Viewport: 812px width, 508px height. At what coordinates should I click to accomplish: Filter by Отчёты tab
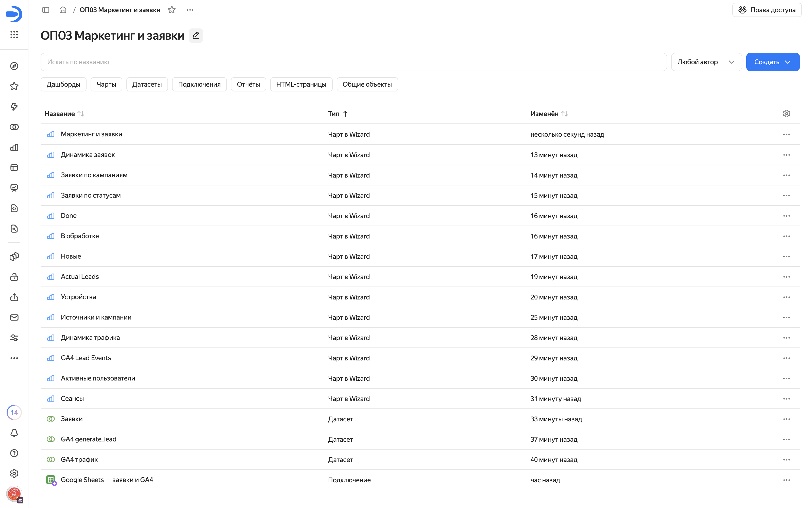248,84
